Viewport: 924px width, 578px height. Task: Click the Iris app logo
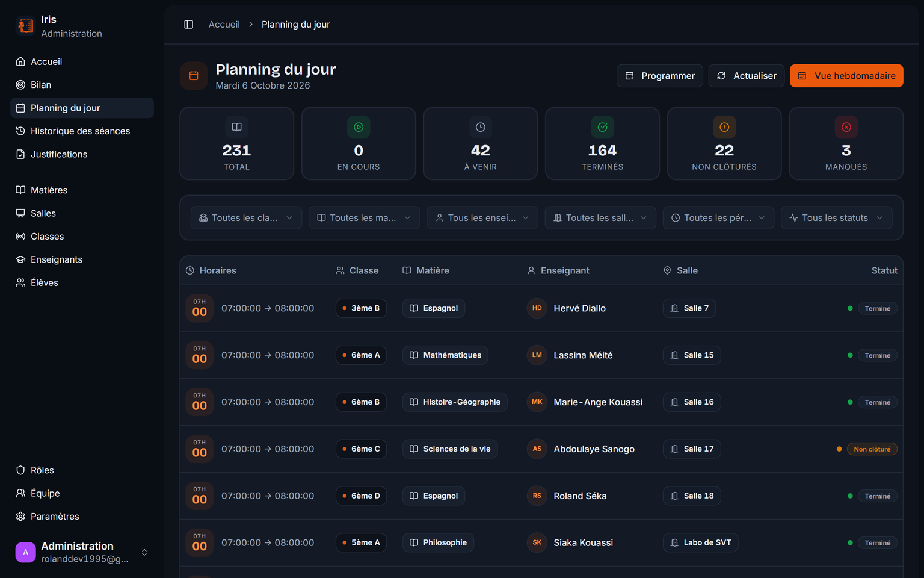click(25, 26)
